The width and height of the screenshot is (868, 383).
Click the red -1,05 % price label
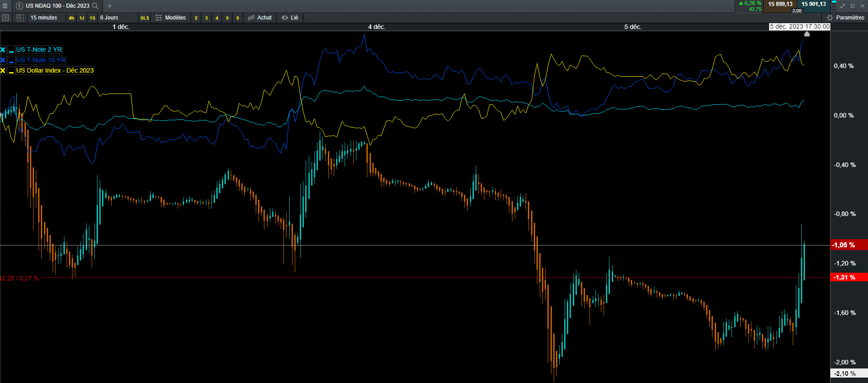click(849, 245)
